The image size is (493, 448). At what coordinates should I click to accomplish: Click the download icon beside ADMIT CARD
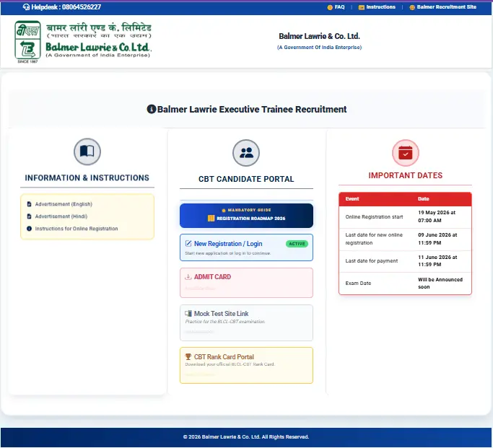(188, 277)
